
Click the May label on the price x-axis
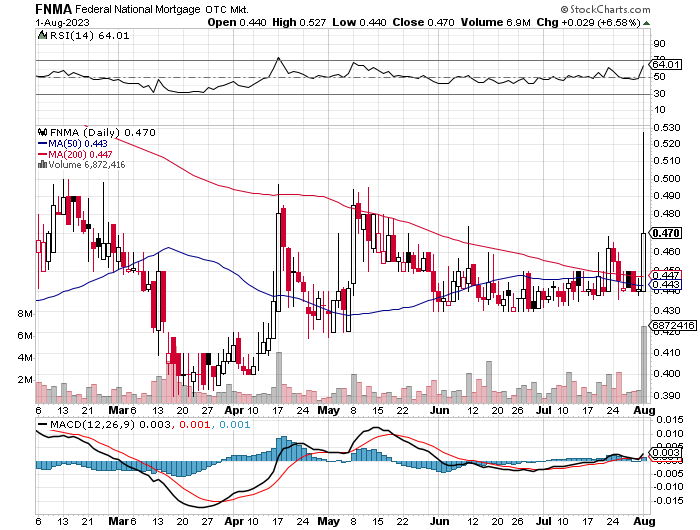coord(329,410)
